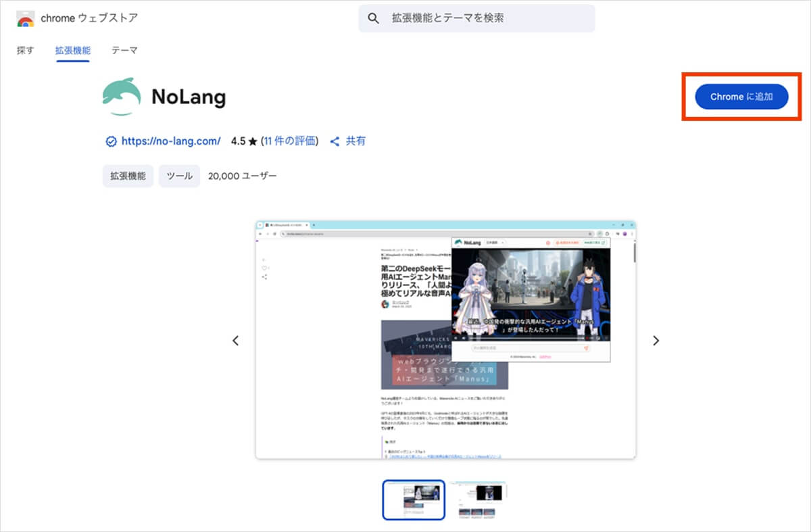Viewport: 811px width, 532px height.
Task: Click the verified badge icon beside URL
Action: click(x=112, y=141)
